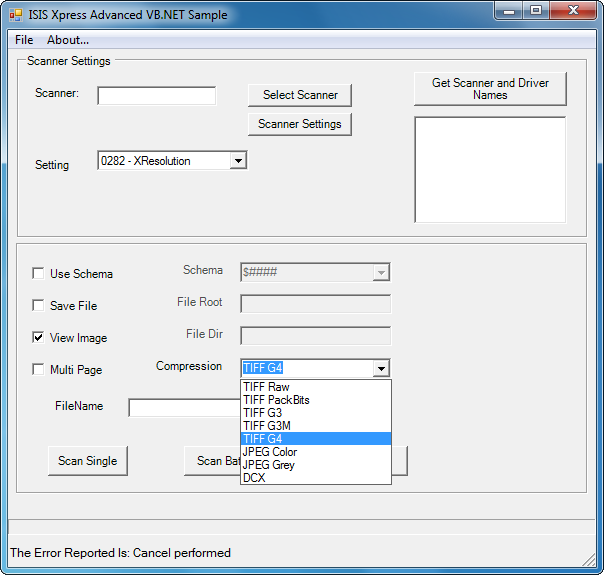
Task: Click the Cancel performed status message
Action: [x=120, y=553]
